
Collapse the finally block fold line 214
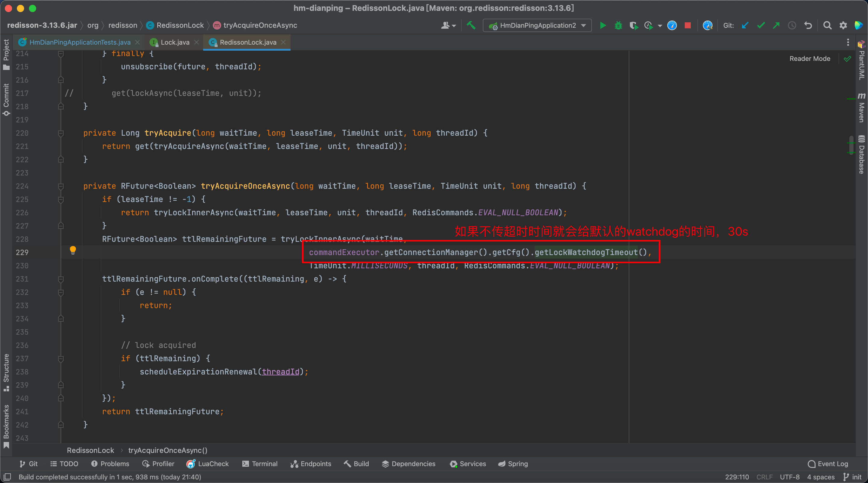(x=61, y=54)
